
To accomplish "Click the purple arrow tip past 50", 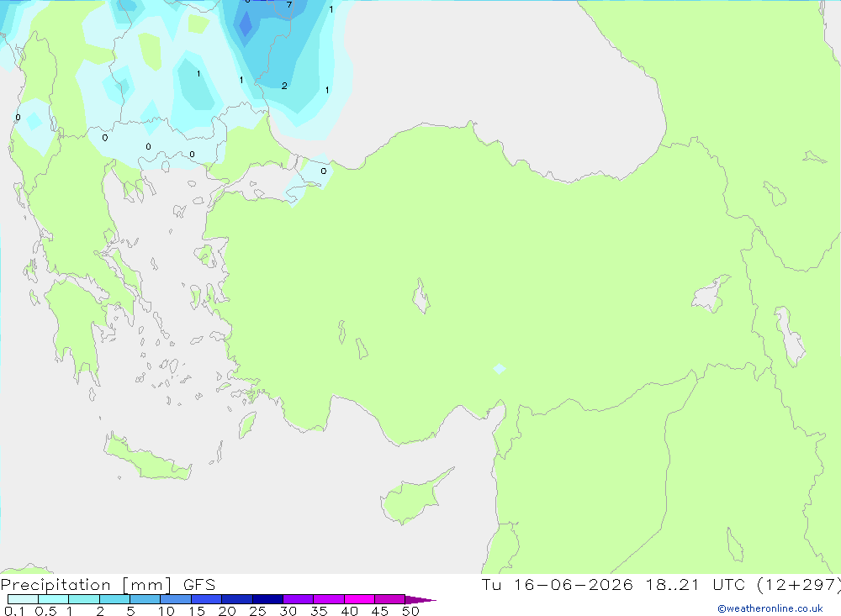I will click(420, 600).
